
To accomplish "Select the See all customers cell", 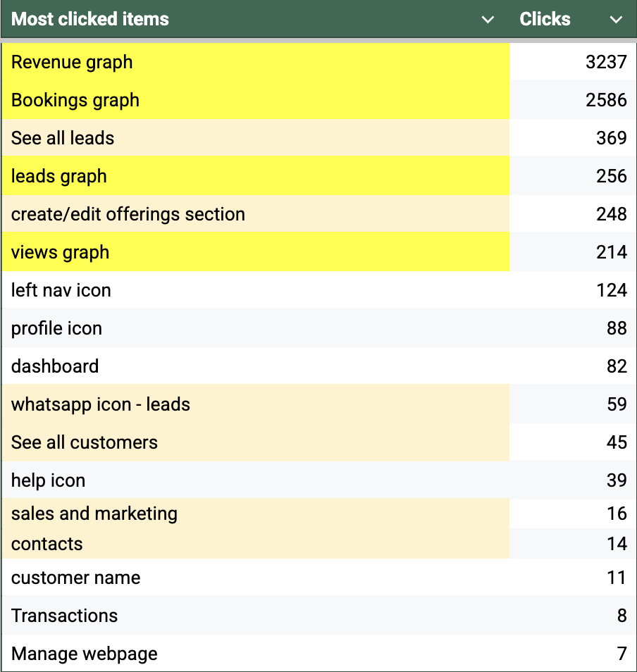I will coord(85,442).
